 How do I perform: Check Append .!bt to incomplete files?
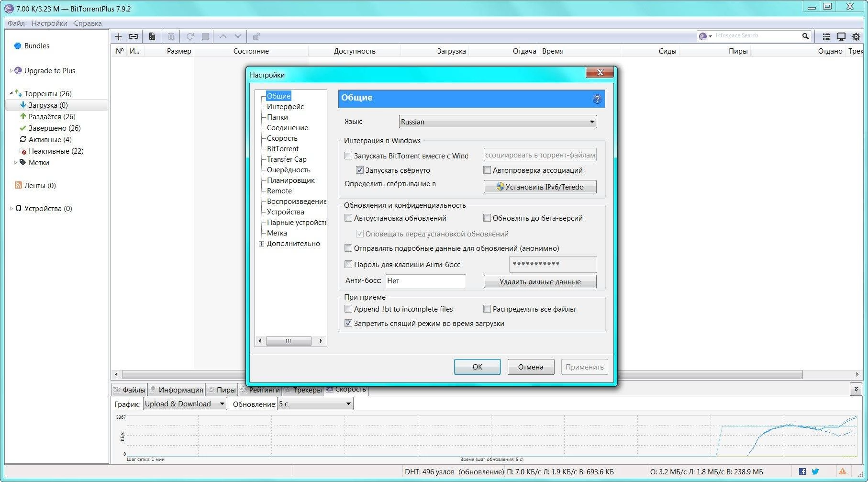[x=348, y=309]
